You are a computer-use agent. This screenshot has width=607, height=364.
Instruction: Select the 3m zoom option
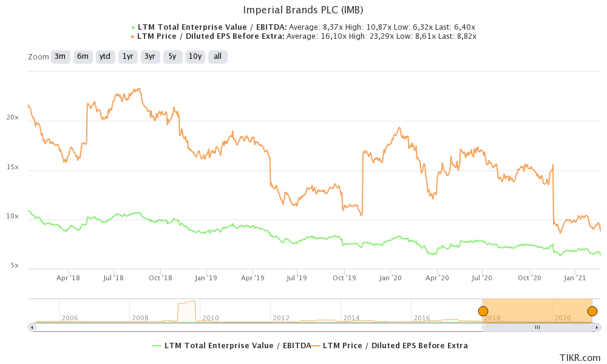pyautogui.click(x=60, y=56)
